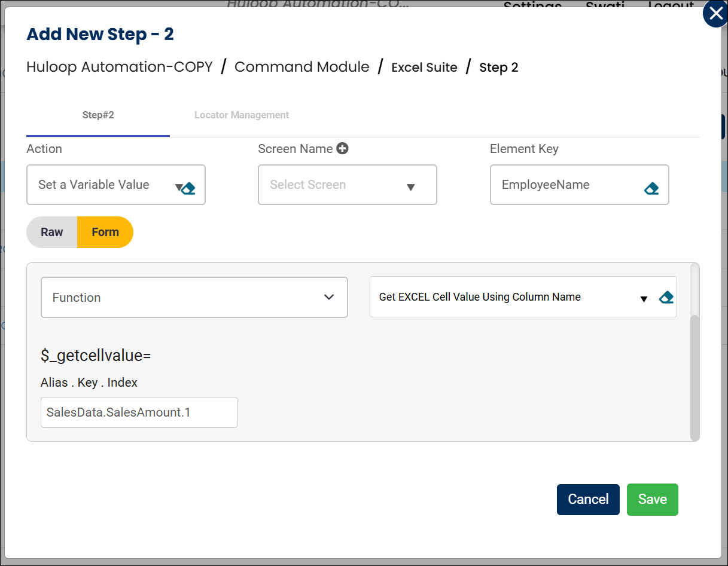728x566 pixels.
Task: Click Excel Suite in the breadcrumb
Action: click(x=424, y=68)
